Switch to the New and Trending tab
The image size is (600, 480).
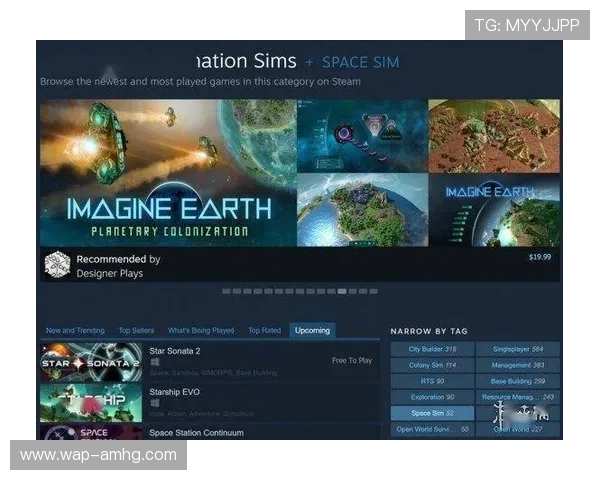tap(75, 330)
